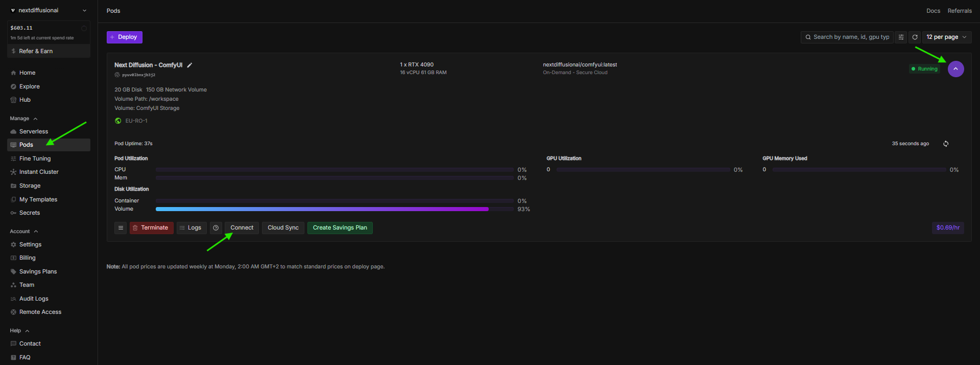The image size is (980, 365).
Task: Click the Pod Uptime: 37s text
Action: 133,144
